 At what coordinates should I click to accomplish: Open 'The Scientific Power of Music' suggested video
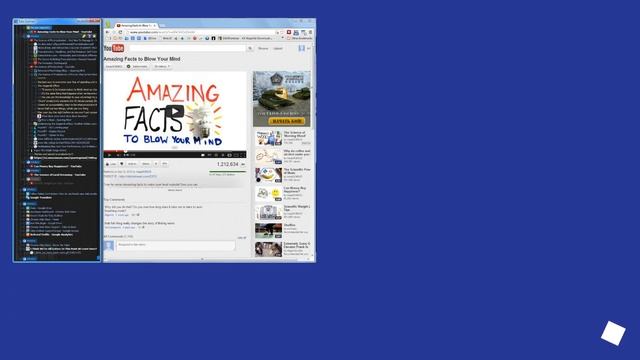point(283,175)
